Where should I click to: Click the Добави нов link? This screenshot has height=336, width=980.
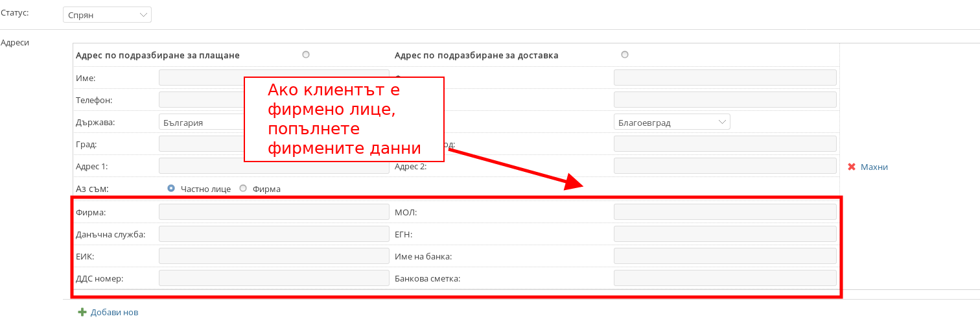[114, 312]
